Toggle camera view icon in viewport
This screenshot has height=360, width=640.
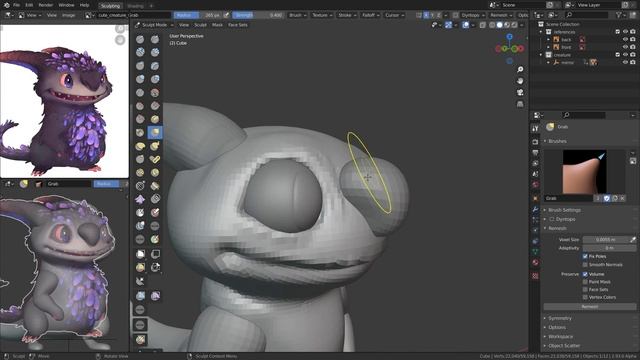(x=520, y=93)
